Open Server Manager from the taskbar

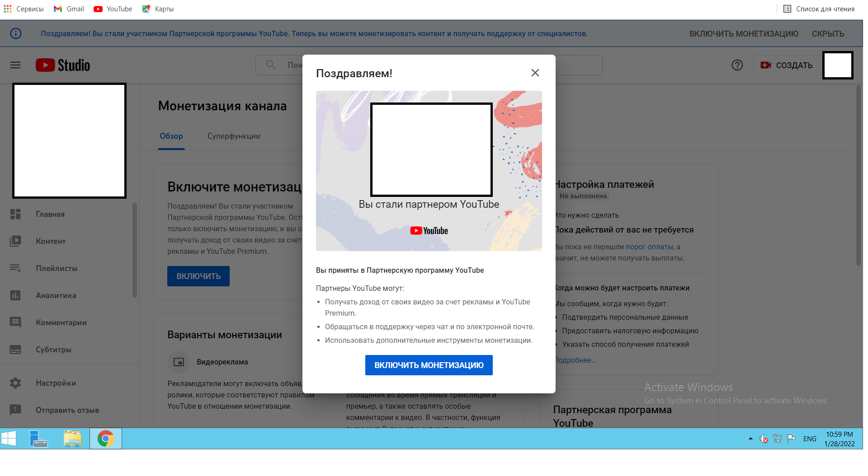pos(39,439)
